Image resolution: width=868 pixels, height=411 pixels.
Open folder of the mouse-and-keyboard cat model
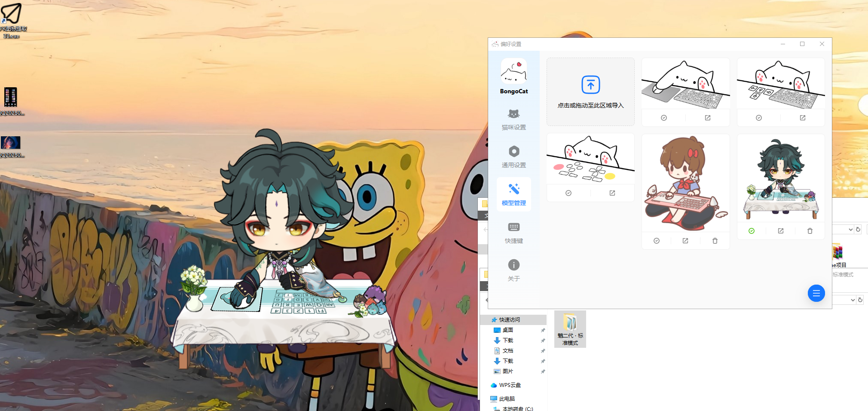tap(707, 118)
